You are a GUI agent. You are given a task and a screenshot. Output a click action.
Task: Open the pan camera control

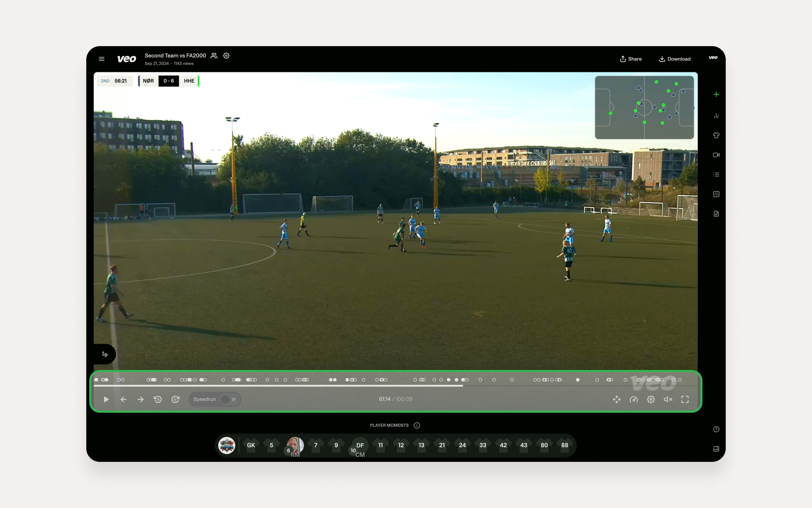[x=617, y=399]
